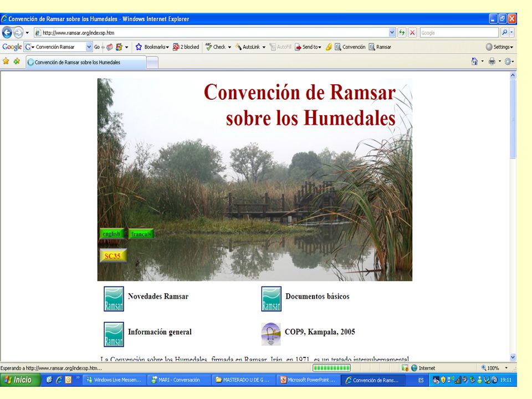Click the Go button on Google toolbar
This screenshot has height=399, width=532.
click(x=97, y=47)
